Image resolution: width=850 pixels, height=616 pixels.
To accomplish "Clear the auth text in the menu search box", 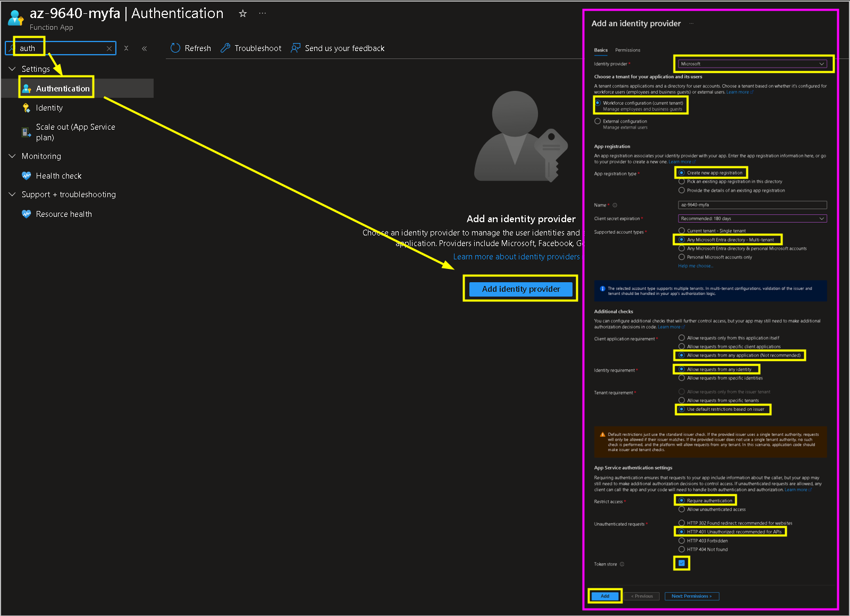I will click(x=109, y=48).
